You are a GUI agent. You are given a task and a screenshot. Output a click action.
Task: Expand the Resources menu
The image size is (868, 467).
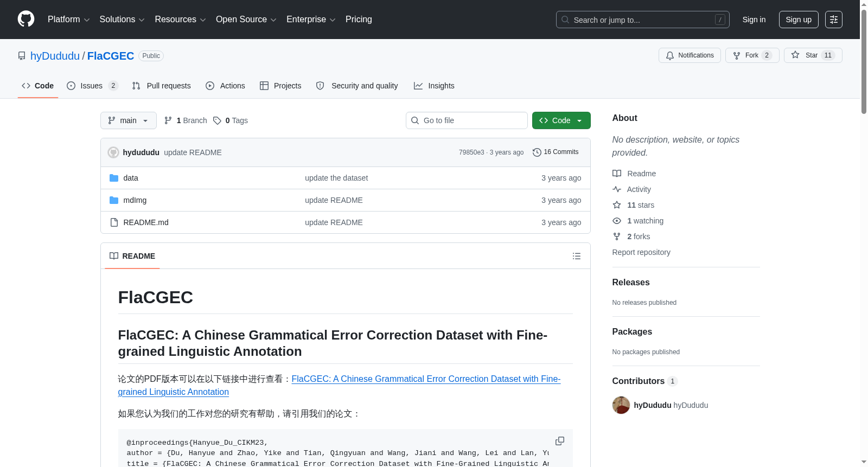(180, 20)
